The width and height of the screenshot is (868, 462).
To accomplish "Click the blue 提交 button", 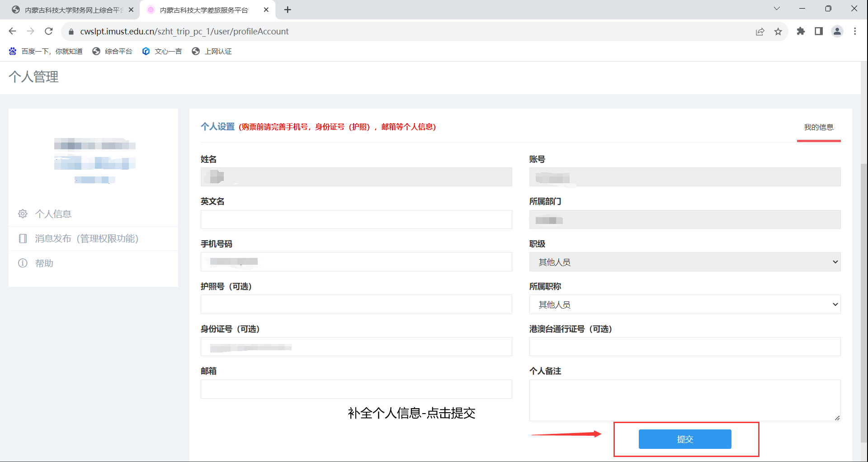I will point(684,439).
